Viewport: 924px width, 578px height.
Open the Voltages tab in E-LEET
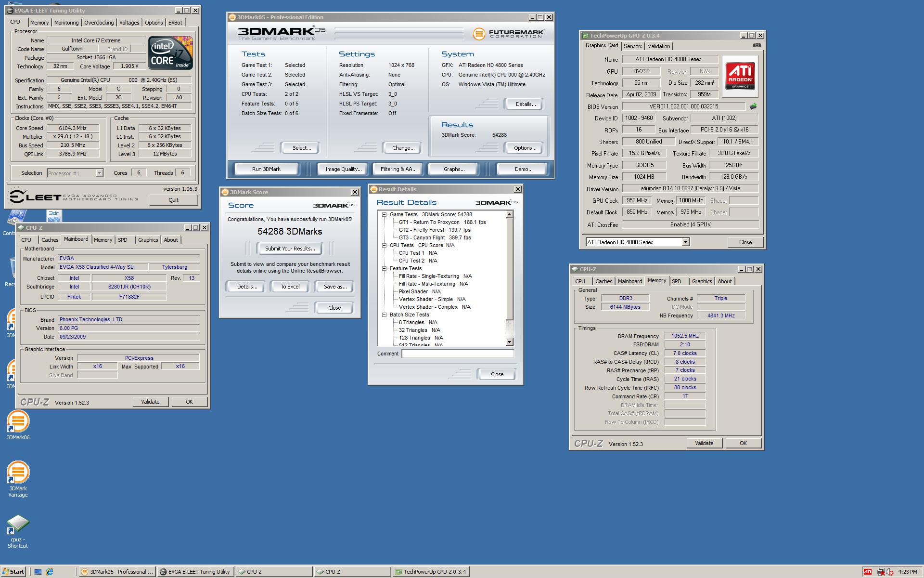(x=129, y=23)
